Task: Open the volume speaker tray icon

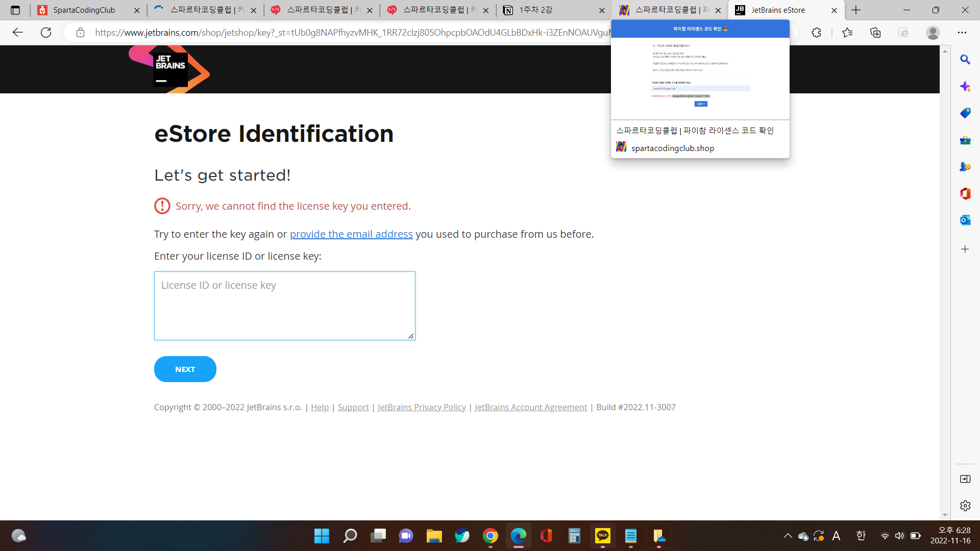Action: tap(899, 536)
